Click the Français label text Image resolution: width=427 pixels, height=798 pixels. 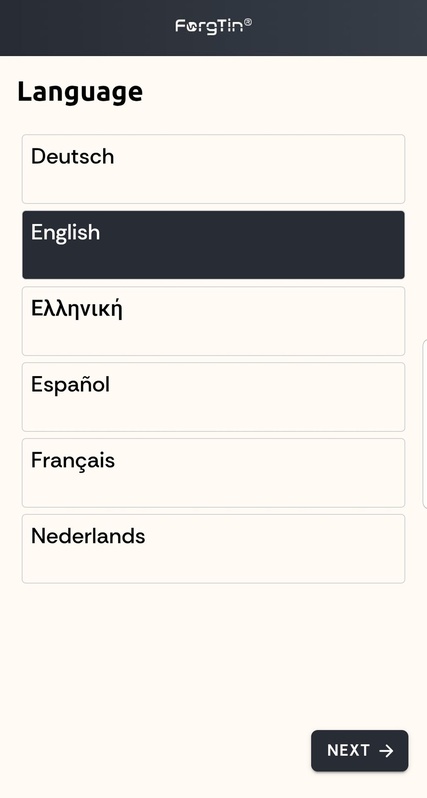73,461
